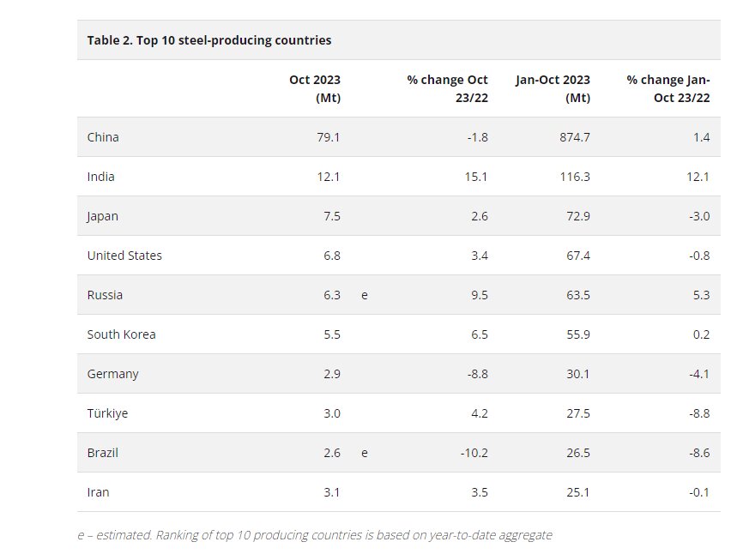Click the 'Jan-Oct 2023 (Mt)' column header
Image resolution: width=737 pixels, height=560 pixels.
pos(553,88)
